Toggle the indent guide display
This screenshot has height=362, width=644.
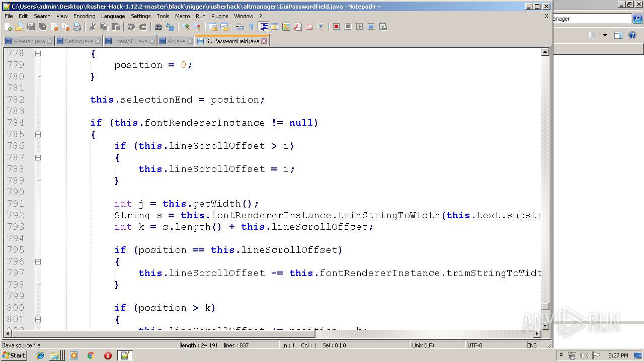[x=263, y=27]
